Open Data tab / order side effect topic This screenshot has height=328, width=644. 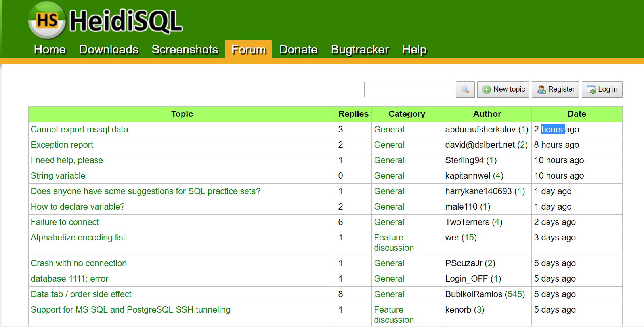pos(81,294)
